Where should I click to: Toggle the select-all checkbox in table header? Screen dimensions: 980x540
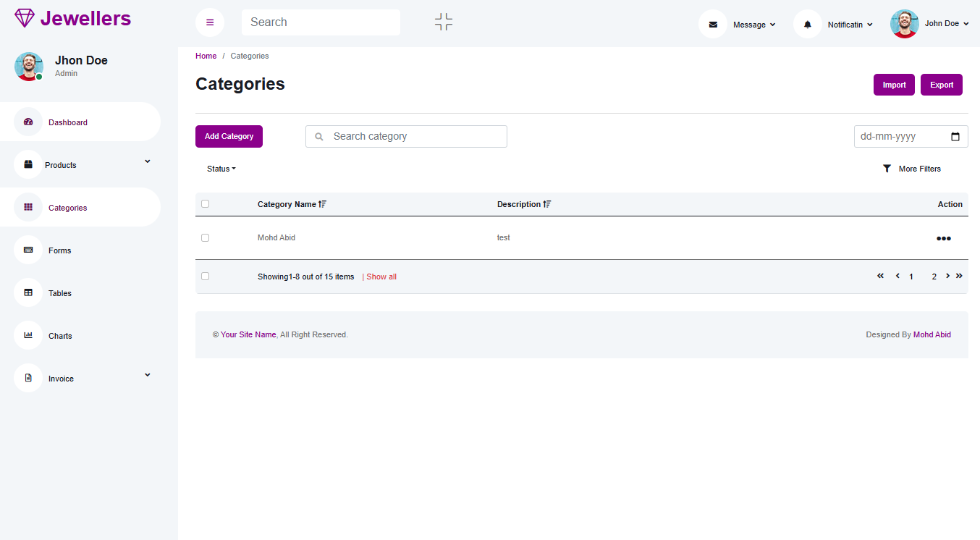pyautogui.click(x=206, y=204)
